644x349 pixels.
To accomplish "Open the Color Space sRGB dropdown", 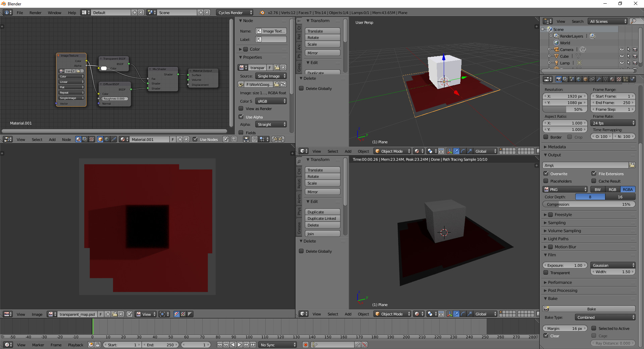I will coord(271,101).
